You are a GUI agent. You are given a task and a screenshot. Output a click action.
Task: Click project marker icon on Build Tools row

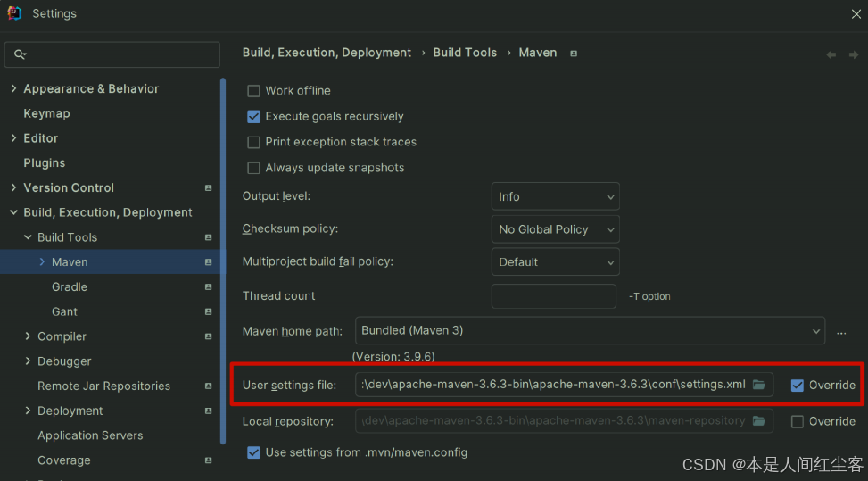click(x=208, y=237)
